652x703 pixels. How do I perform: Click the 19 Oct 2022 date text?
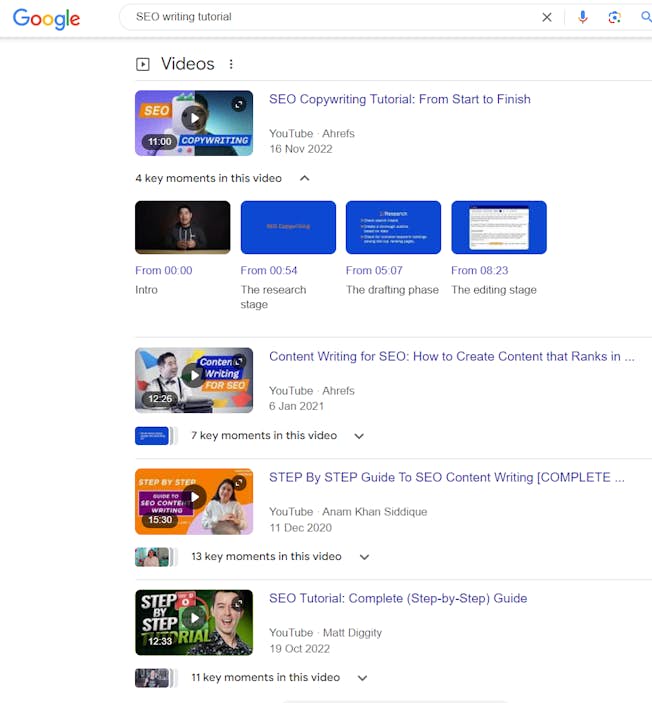300,649
